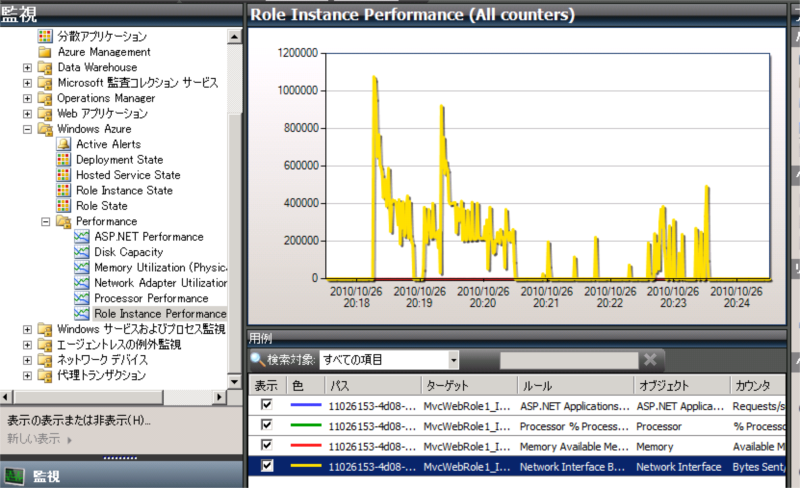
Task: Click the legend search text field
Action: click(567, 360)
